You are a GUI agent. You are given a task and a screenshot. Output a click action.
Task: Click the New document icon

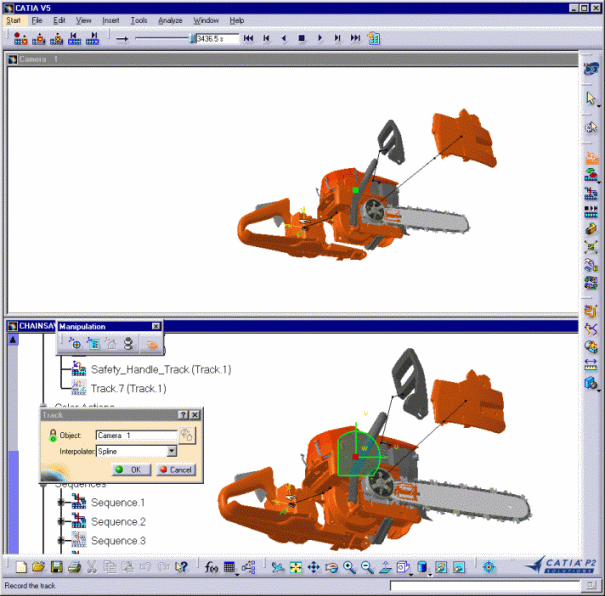click(21, 567)
